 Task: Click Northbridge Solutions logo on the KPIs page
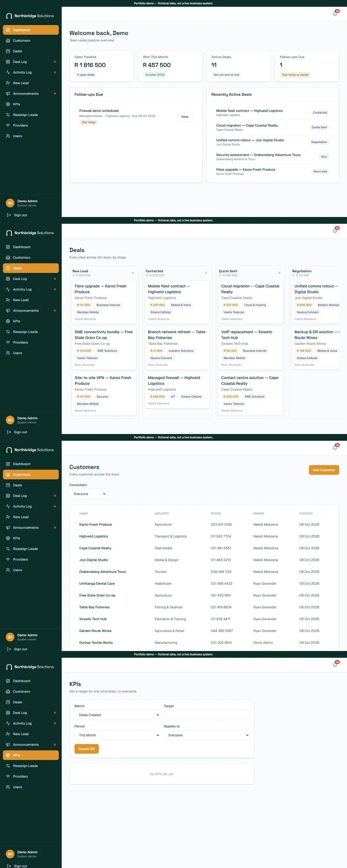tap(30, 667)
